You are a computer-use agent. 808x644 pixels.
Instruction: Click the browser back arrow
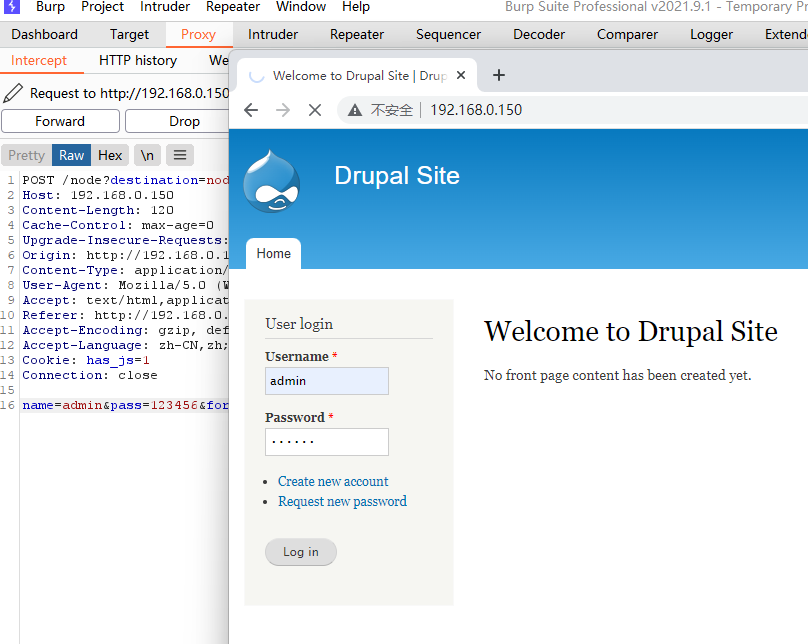[251, 110]
